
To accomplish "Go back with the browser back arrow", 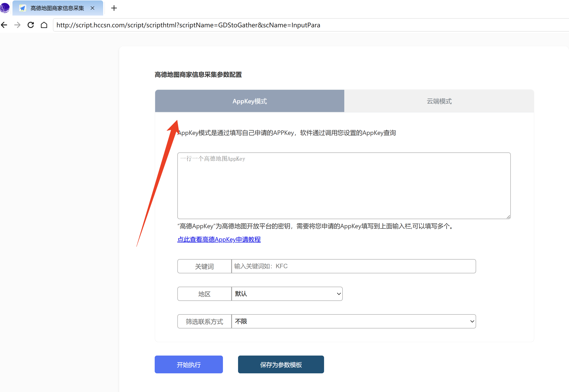I will click(4, 25).
